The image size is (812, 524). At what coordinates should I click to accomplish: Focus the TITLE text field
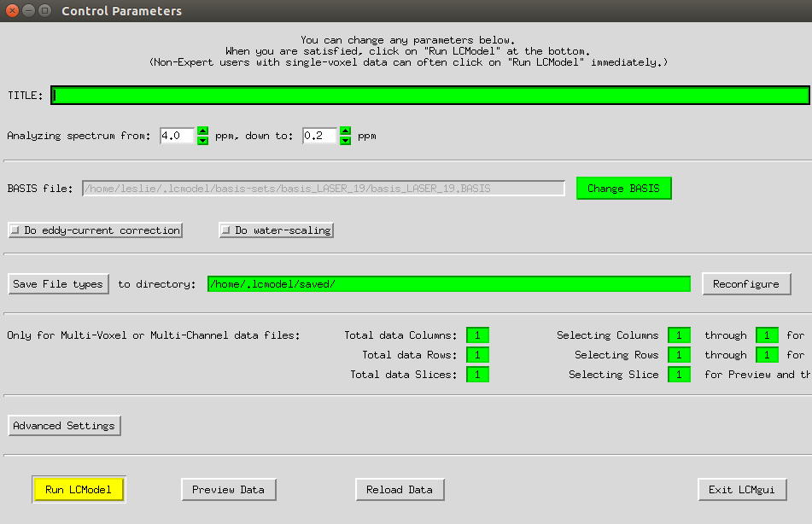point(429,96)
